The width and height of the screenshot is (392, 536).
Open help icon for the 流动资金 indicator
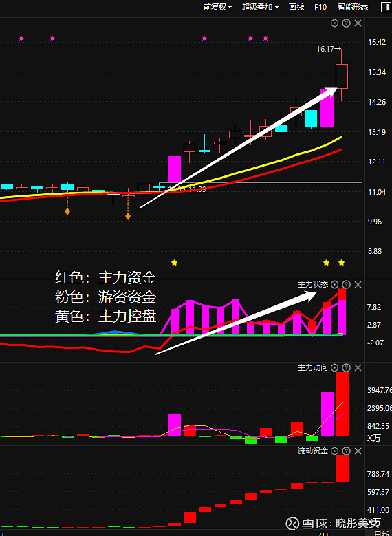(x=346, y=451)
